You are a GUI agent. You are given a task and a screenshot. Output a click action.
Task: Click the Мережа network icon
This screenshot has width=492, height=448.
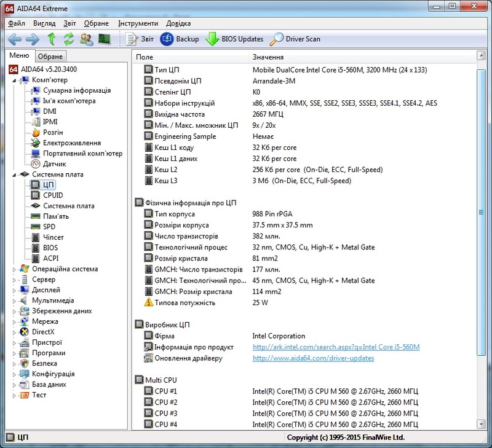click(24, 321)
